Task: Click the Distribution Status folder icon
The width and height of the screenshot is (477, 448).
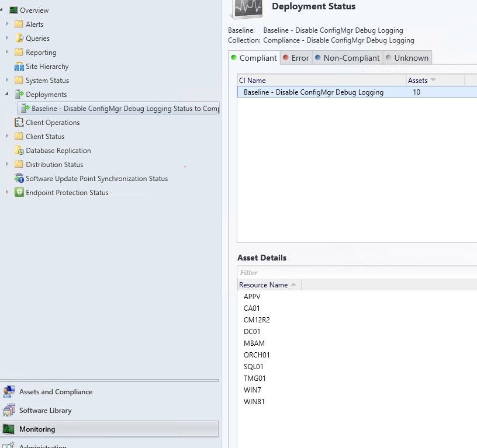Action: [x=19, y=164]
